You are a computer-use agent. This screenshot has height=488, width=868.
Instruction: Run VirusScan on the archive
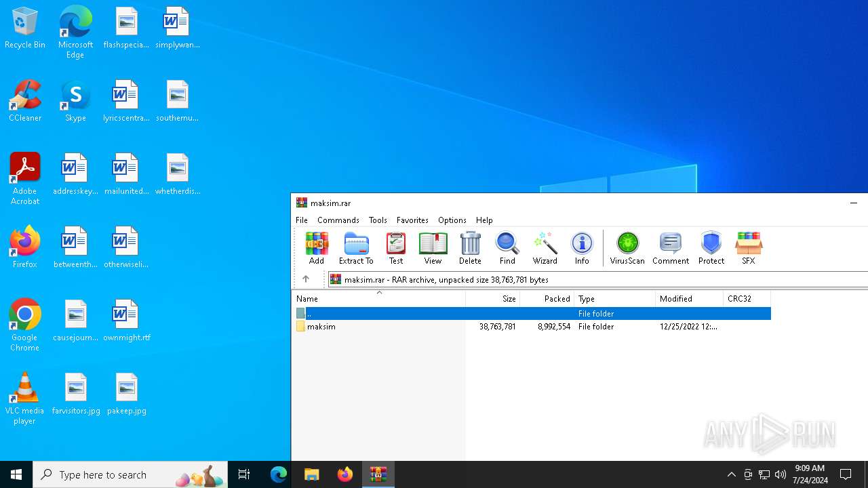(x=627, y=248)
